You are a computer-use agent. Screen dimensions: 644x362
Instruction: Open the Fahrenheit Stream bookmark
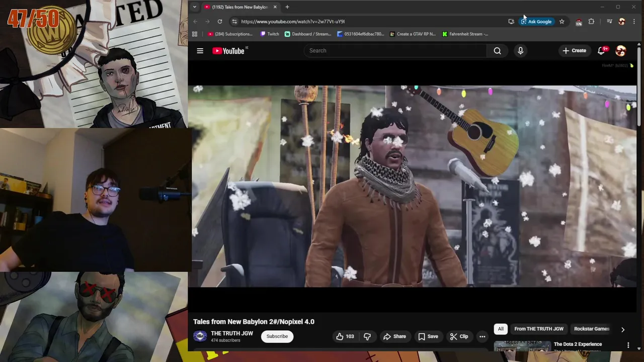(465, 34)
